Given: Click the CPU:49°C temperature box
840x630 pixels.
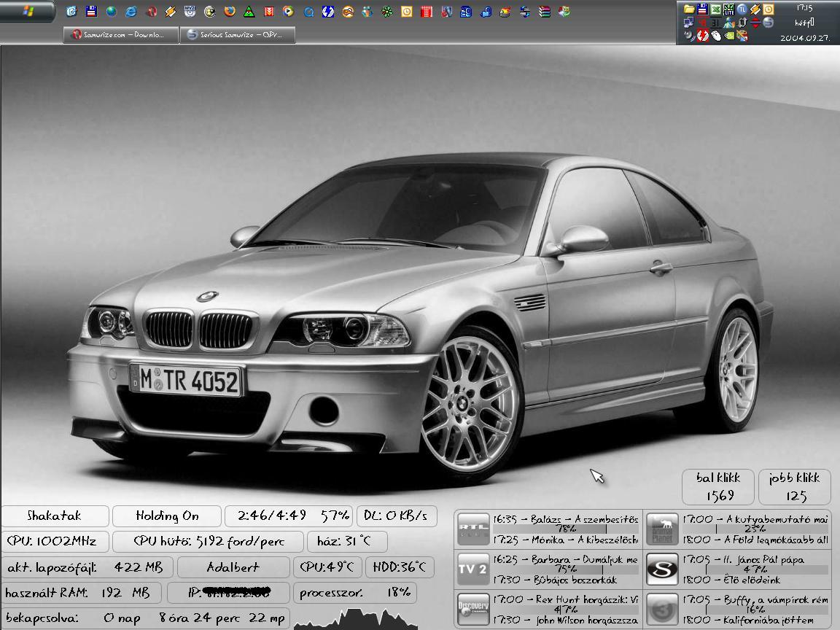Looking at the screenshot, I should 327,567.
